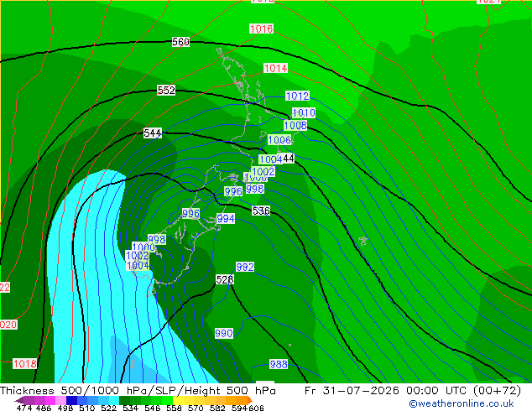The width and height of the screenshot is (532, 411).
Task: Click the red 1018 isobar label
Action: pos(25,364)
